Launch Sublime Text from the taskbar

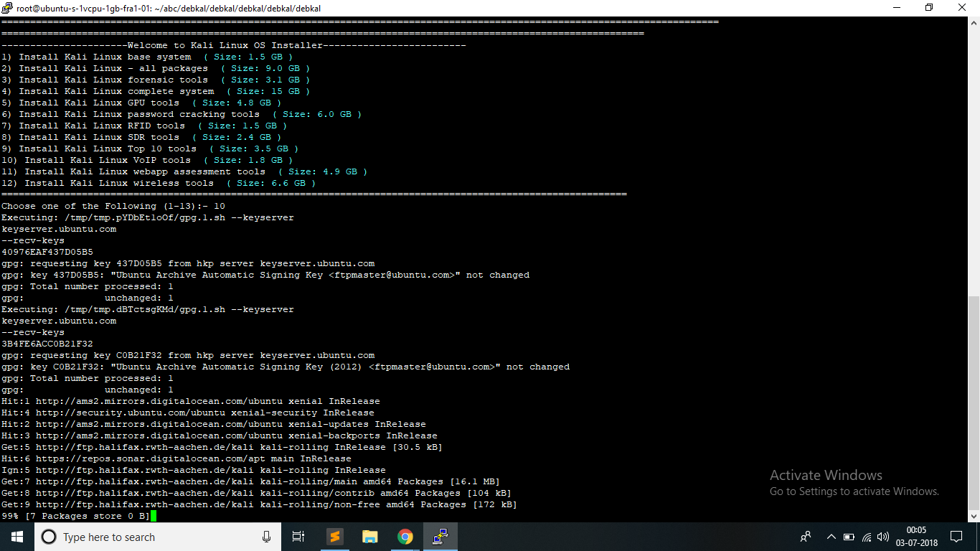click(334, 537)
